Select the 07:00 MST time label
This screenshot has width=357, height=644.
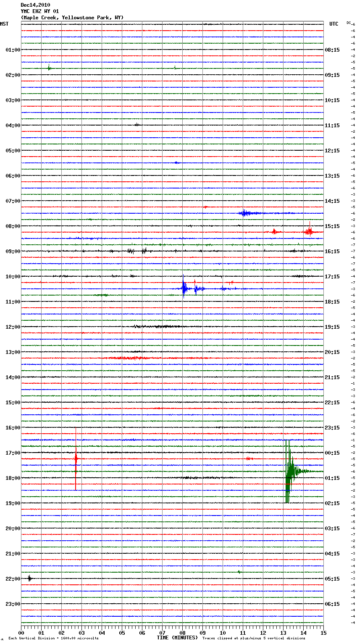tap(13, 201)
